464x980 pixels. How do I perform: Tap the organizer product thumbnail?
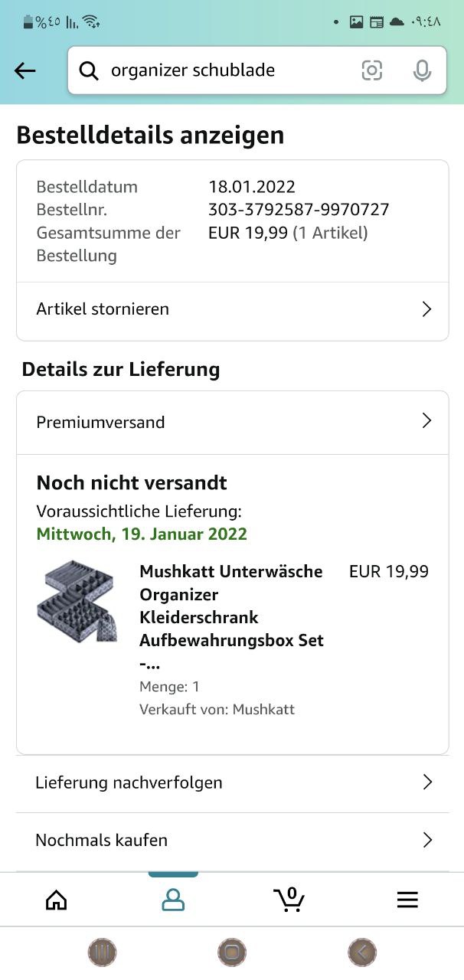[x=75, y=602]
